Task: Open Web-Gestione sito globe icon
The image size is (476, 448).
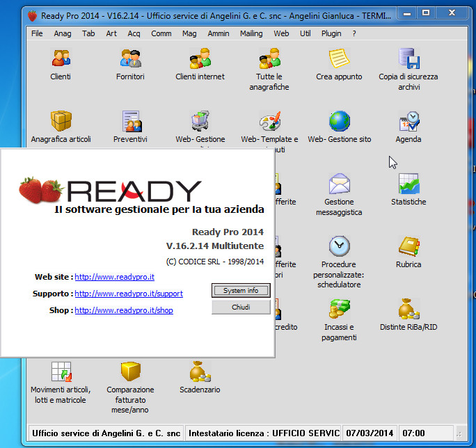Action: coord(339,121)
